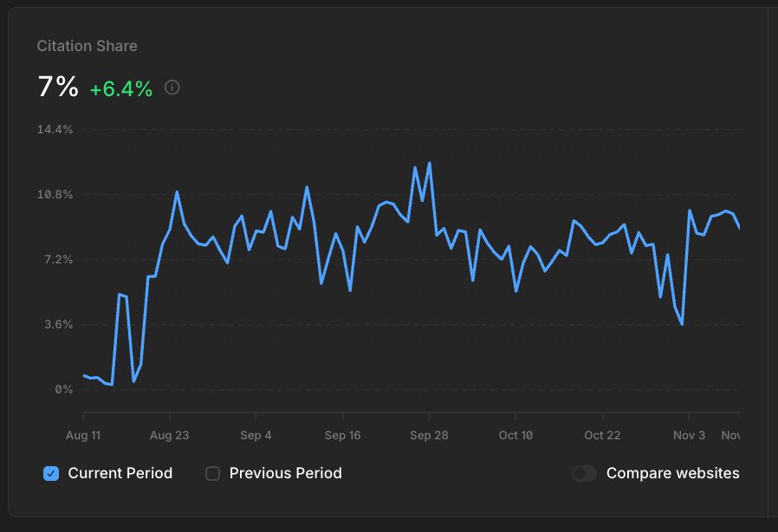Enable the Previous Period checkbox
Image resolution: width=778 pixels, height=532 pixels.
click(x=211, y=473)
